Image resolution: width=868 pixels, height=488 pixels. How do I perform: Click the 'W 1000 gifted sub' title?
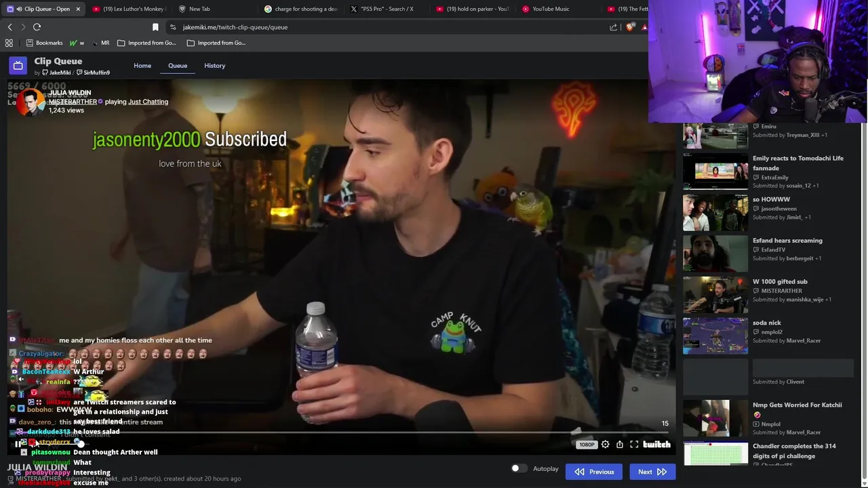click(x=780, y=281)
